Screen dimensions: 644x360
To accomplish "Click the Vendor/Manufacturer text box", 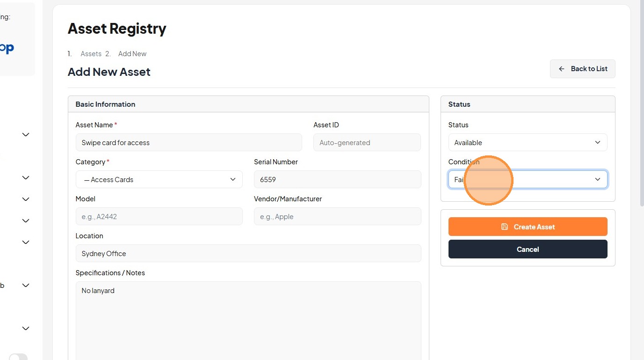I will pyautogui.click(x=337, y=216).
